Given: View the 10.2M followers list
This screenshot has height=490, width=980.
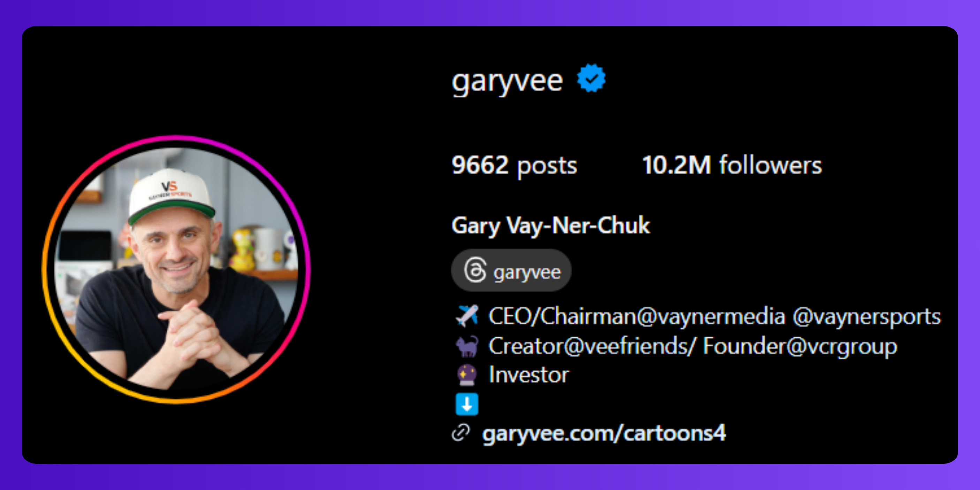Looking at the screenshot, I should click(x=732, y=165).
